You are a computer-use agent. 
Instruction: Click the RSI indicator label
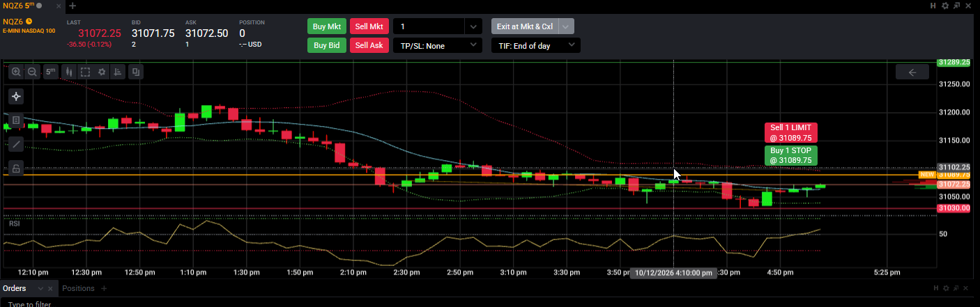[15, 224]
